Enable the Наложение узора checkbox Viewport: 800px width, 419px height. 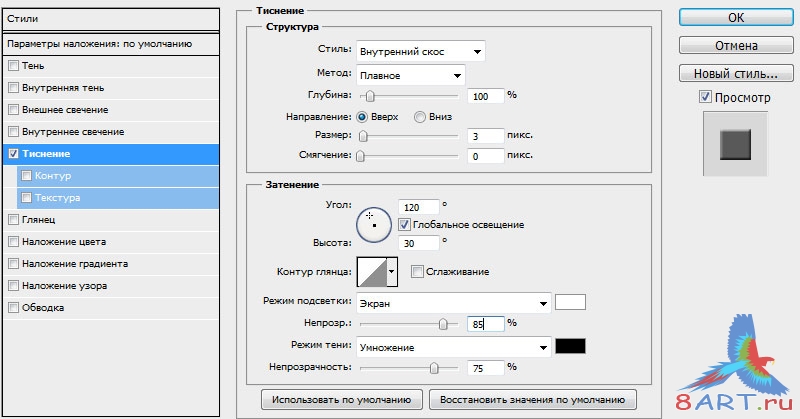pos(14,285)
